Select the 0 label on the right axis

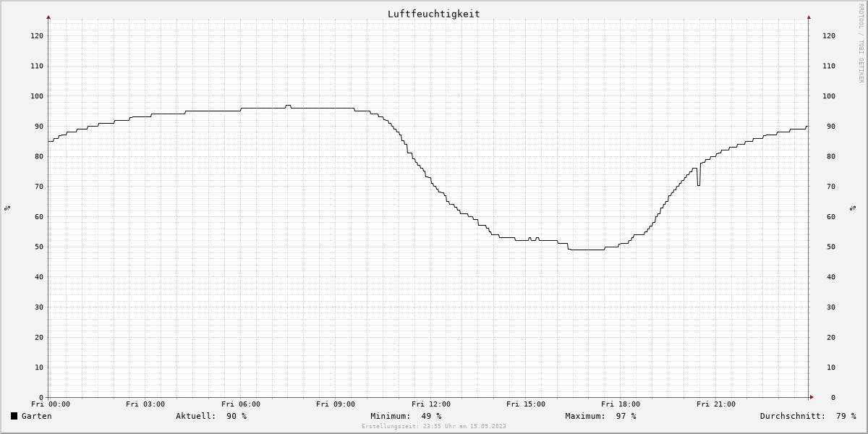point(834,398)
